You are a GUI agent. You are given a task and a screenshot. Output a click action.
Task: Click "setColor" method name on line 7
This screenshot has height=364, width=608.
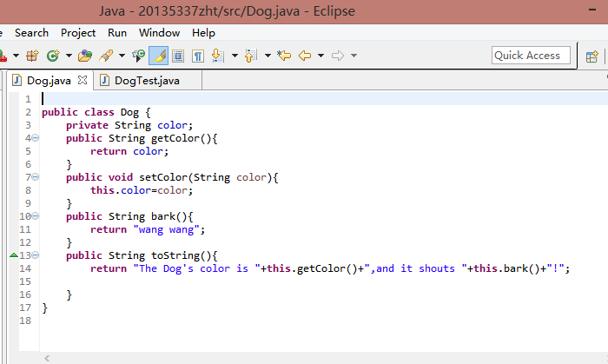tap(163, 177)
